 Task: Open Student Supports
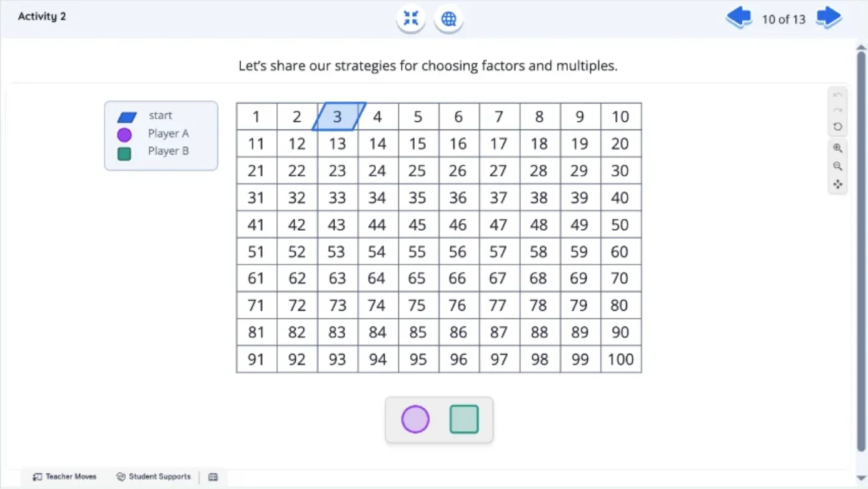click(x=153, y=477)
